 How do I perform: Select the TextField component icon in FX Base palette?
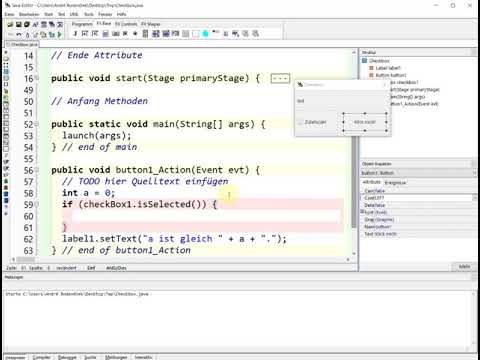click(x=85, y=33)
